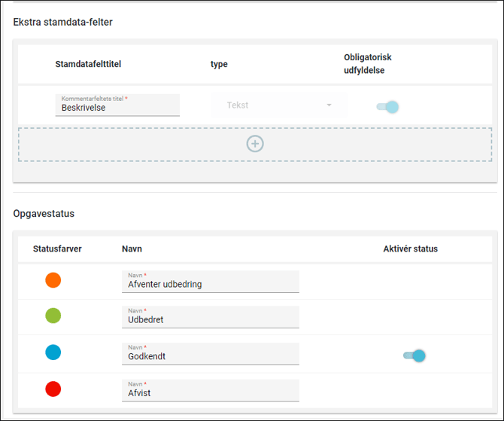This screenshot has width=504, height=421.
Task: Click the type column header
Action: [x=219, y=64]
